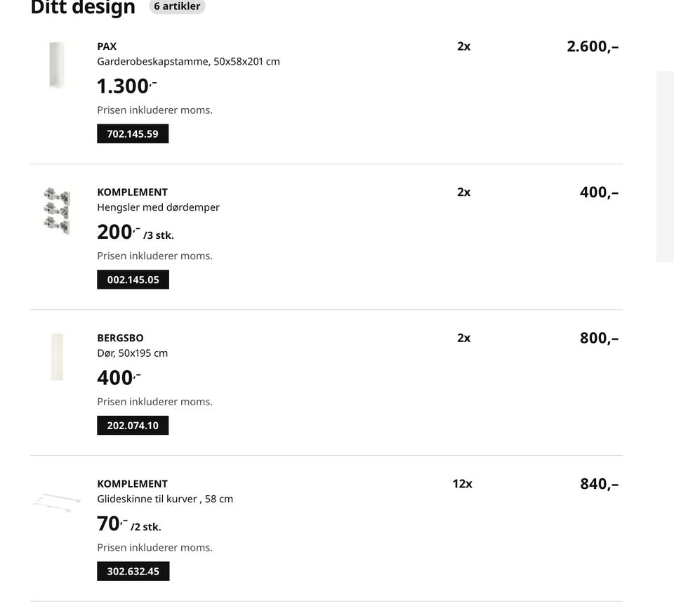Click the '6 artikler' count badge
674x616 pixels.
click(177, 6)
